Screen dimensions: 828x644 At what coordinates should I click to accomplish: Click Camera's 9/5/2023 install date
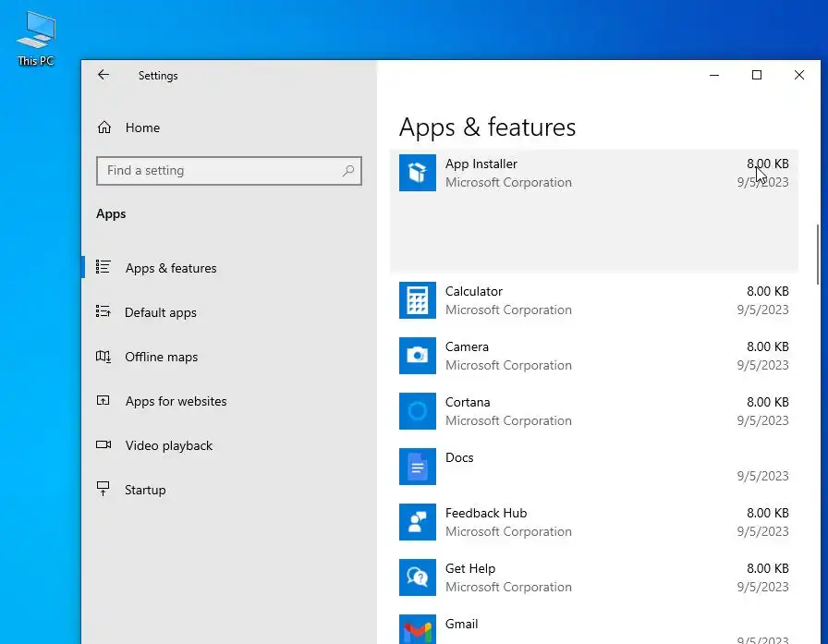[762, 365]
